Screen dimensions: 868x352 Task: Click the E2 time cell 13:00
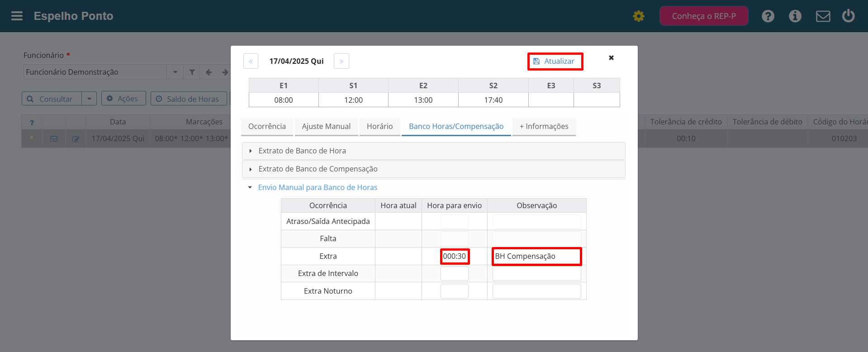[423, 100]
